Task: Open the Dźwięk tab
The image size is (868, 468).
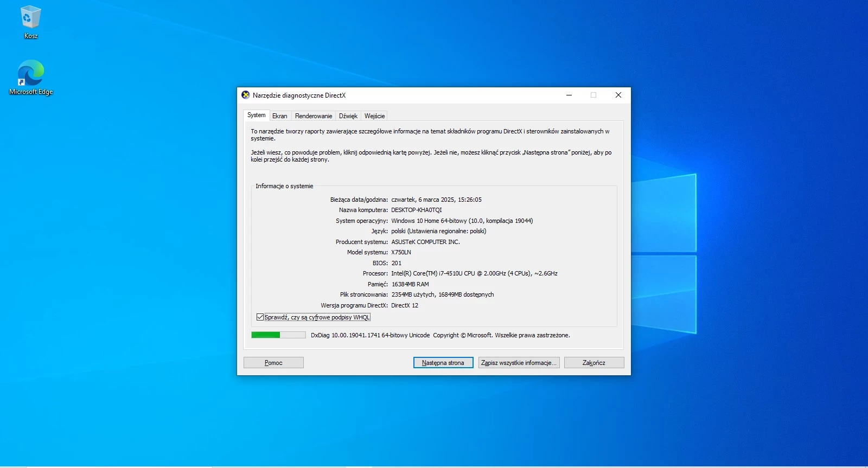Action: (348, 116)
